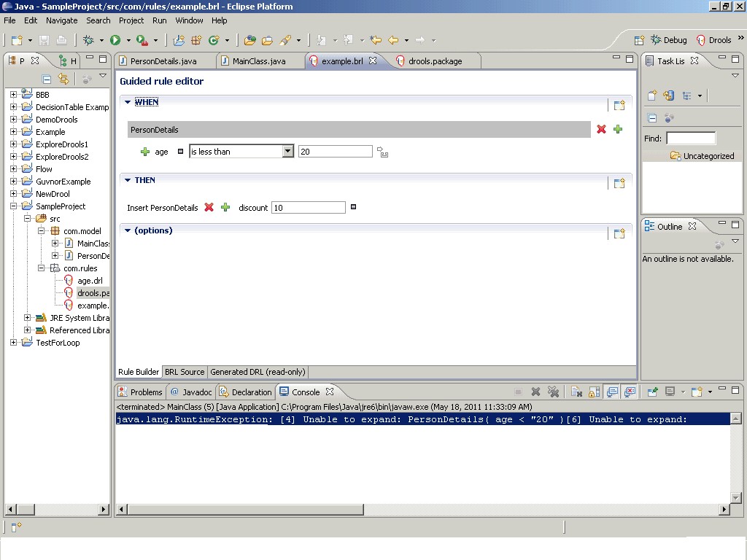Screen dimensions: 747x560
Task: Click the green Run button in toolbar
Action: click(115, 40)
